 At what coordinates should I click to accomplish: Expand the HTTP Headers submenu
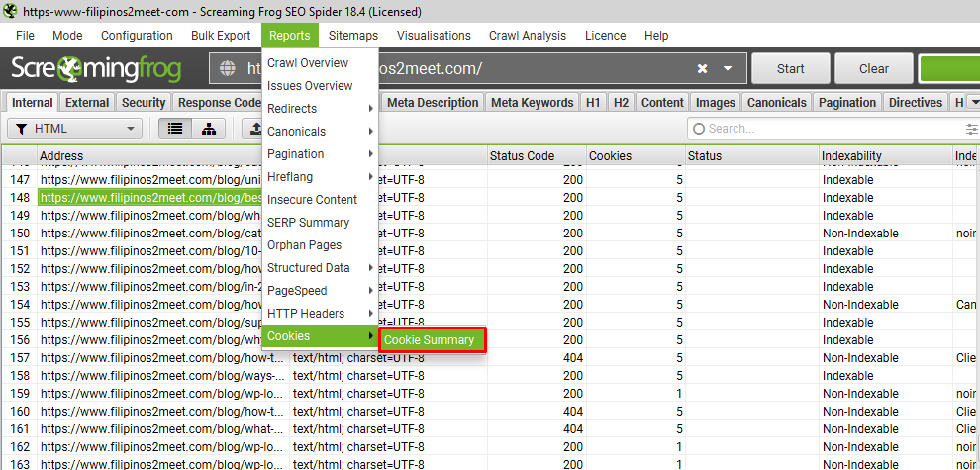tap(320, 313)
